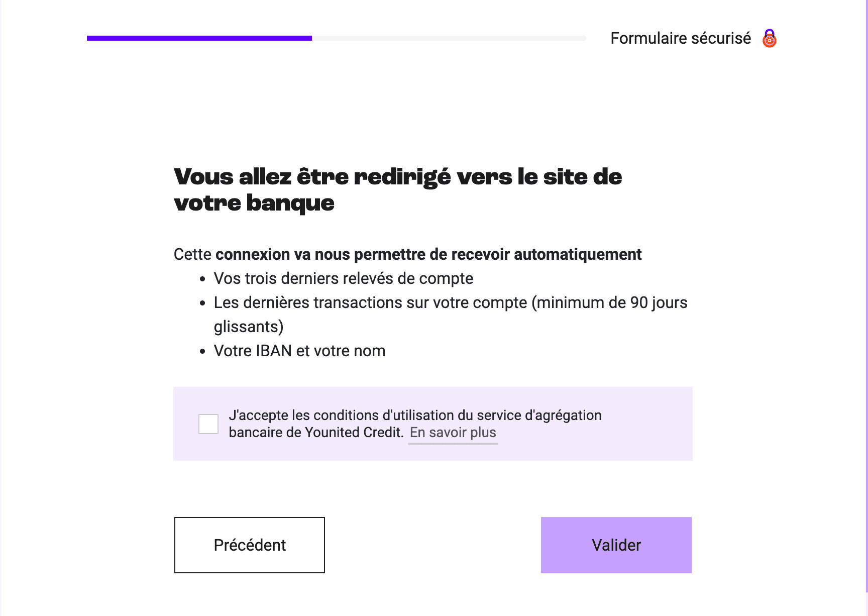Select the "Les dernières transactions" bullet

coord(450,303)
